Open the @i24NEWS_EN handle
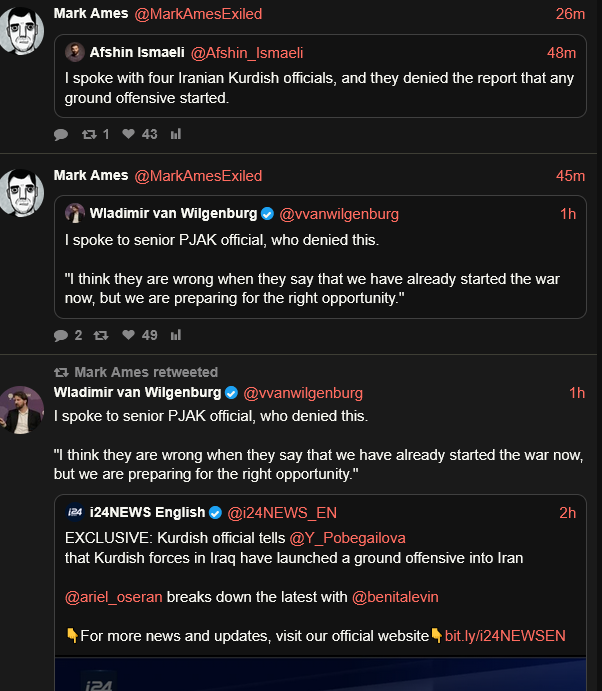This screenshot has height=691, width=602. pyautogui.click(x=282, y=513)
